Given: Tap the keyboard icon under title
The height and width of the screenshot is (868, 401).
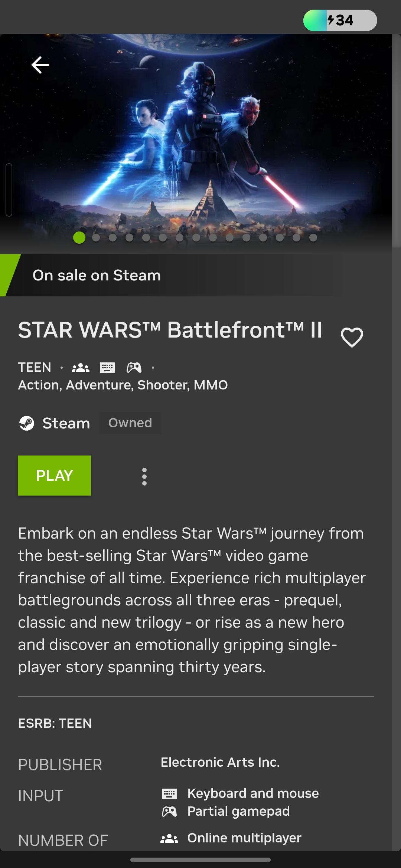Looking at the screenshot, I should [x=107, y=368].
